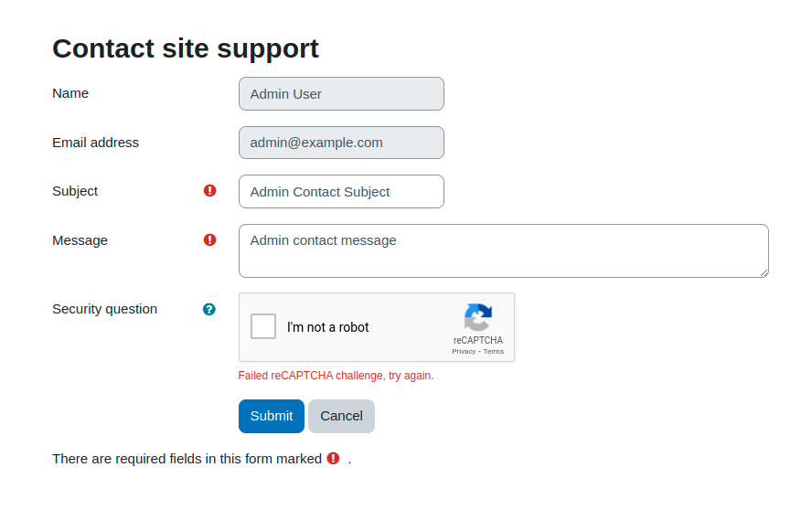Click the required-fields icon in the footer note
The height and width of the screenshot is (510, 812).
pyautogui.click(x=334, y=458)
